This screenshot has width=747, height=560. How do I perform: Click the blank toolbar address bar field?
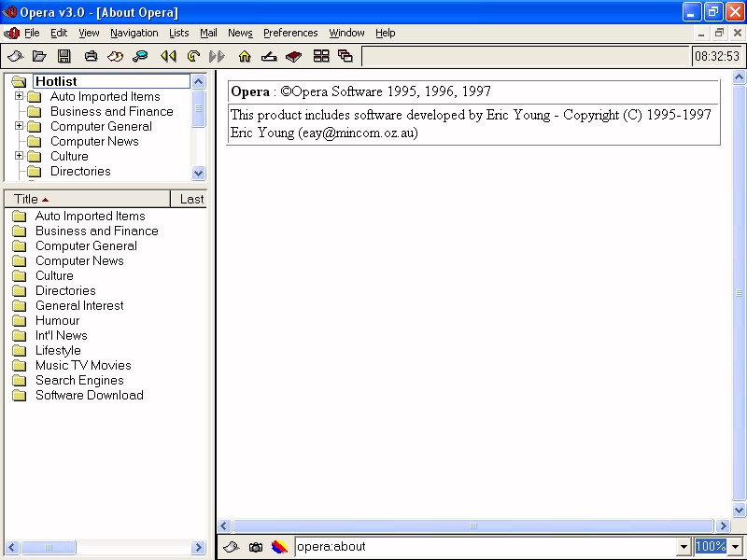526,56
